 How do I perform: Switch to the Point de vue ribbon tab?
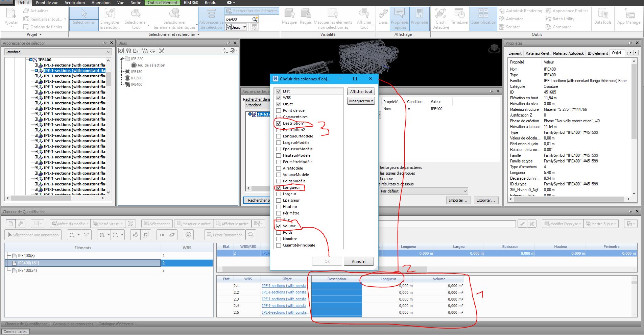click(46, 3)
